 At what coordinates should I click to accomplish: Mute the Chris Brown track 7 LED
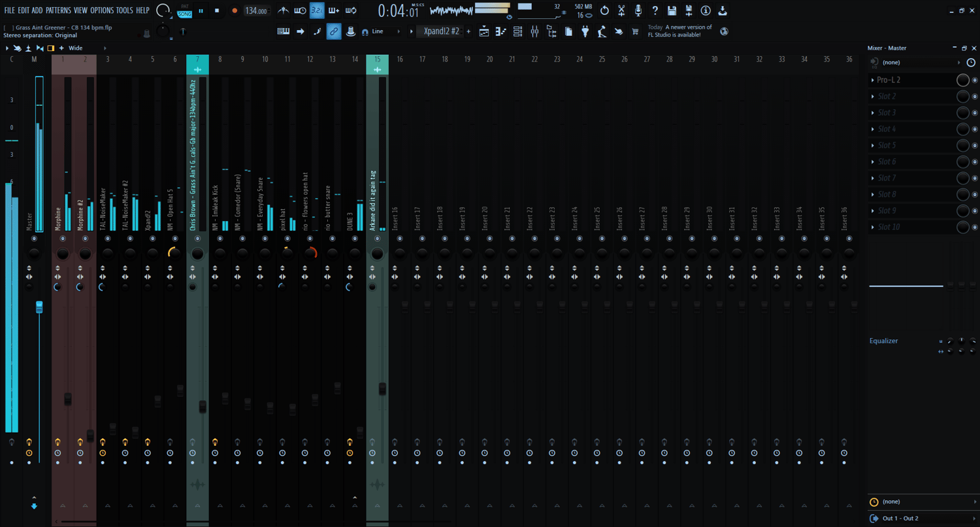(x=197, y=239)
